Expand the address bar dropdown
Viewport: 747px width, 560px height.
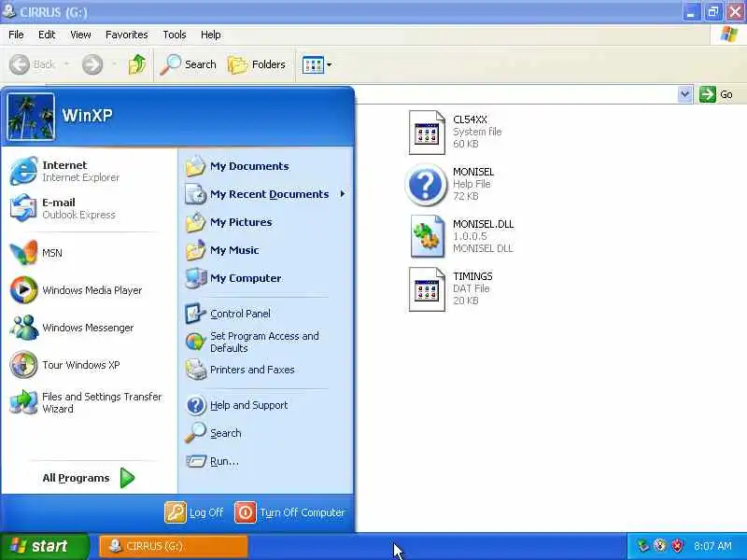coord(684,94)
